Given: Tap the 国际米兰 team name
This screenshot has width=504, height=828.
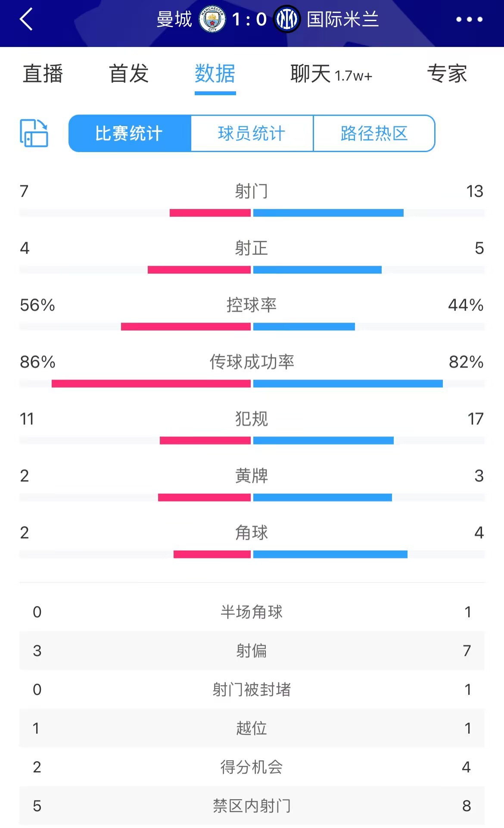Looking at the screenshot, I should click(343, 19).
